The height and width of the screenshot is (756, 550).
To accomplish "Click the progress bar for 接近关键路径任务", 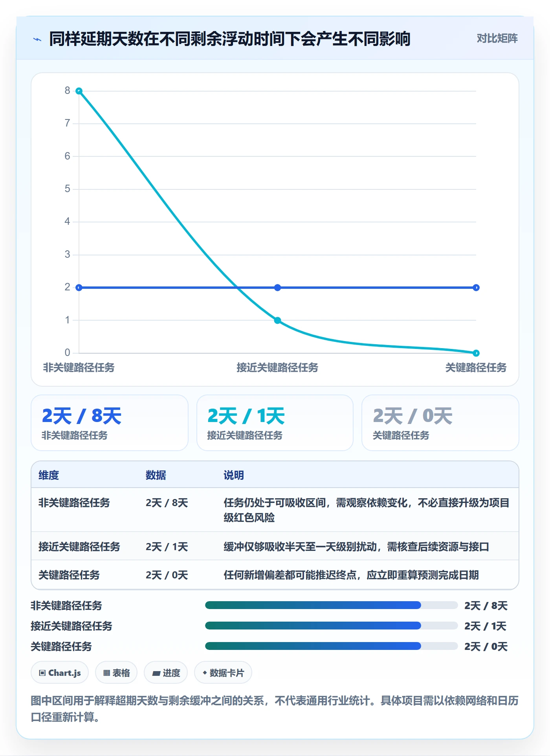I will [x=331, y=626].
